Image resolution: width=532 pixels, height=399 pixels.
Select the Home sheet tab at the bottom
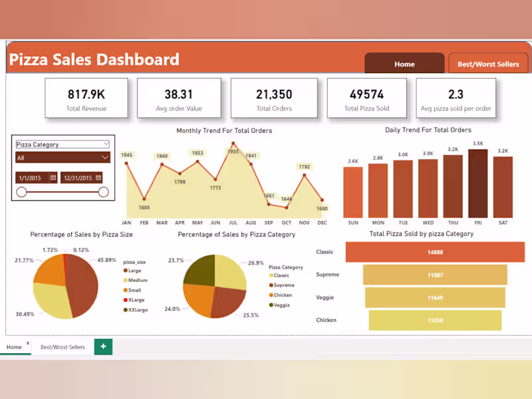click(x=15, y=346)
